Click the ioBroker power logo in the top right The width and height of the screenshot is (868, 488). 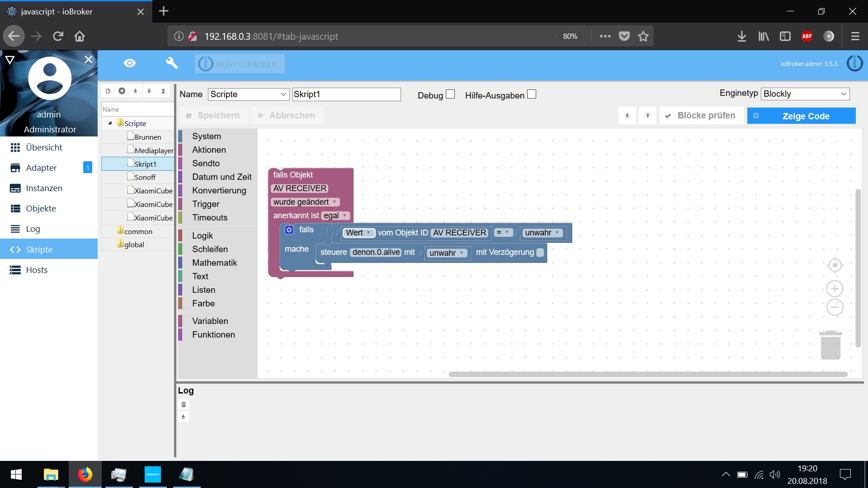point(854,63)
